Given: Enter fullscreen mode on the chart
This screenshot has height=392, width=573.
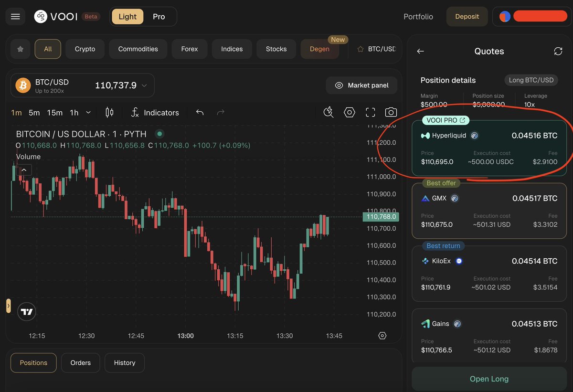Looking at the screenshot, I should tap(370, 112).
